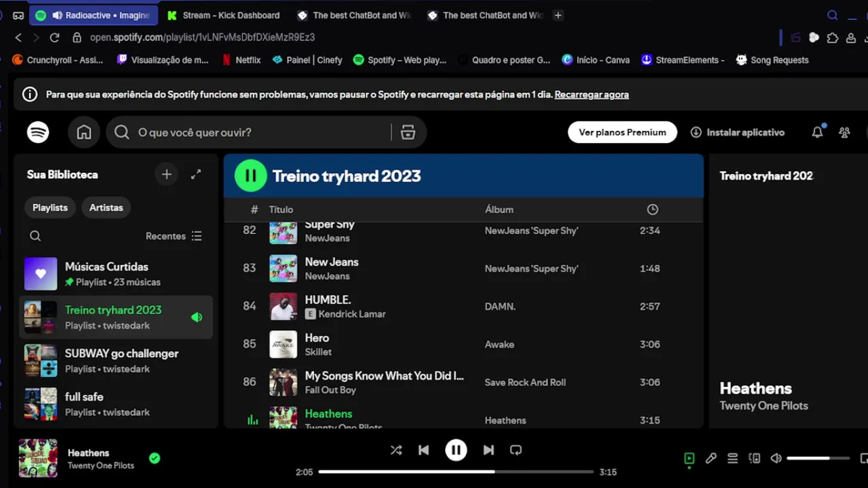Open Recentes sort options dropdown

click(174, 236)
